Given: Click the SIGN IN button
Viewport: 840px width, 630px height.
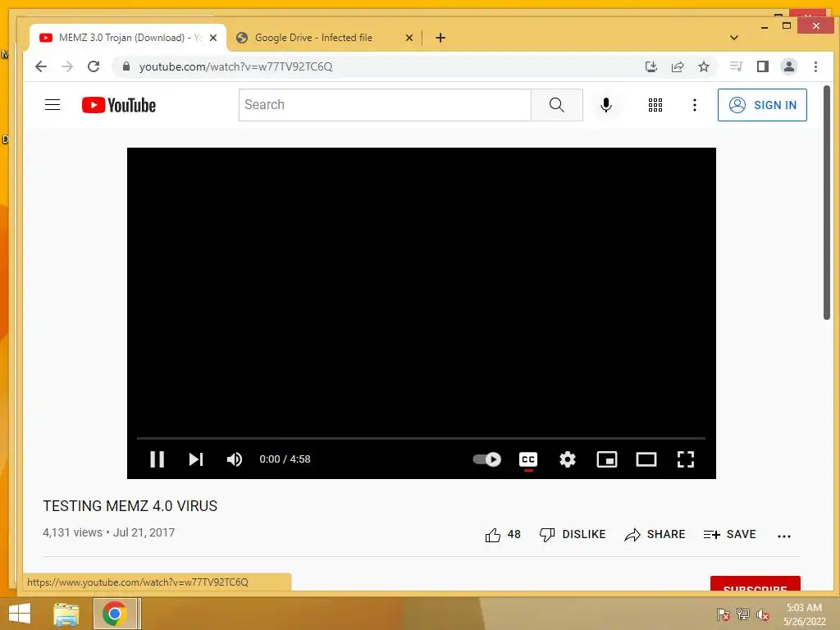Looking at the screenshot, I should click(762, 105).
